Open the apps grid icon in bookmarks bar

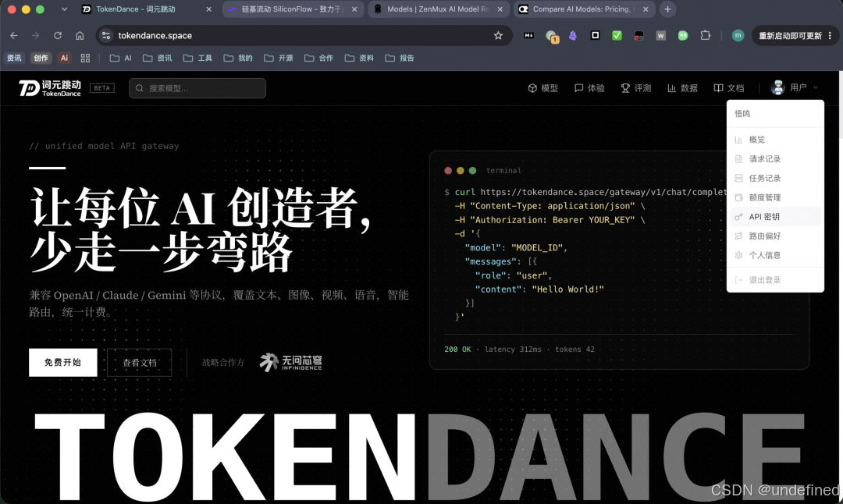click(x=85, y=58)
